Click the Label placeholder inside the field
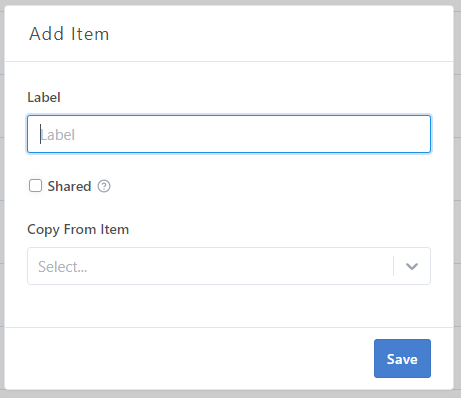This screenshot has height=398, width=461. [x=58, y=135]
